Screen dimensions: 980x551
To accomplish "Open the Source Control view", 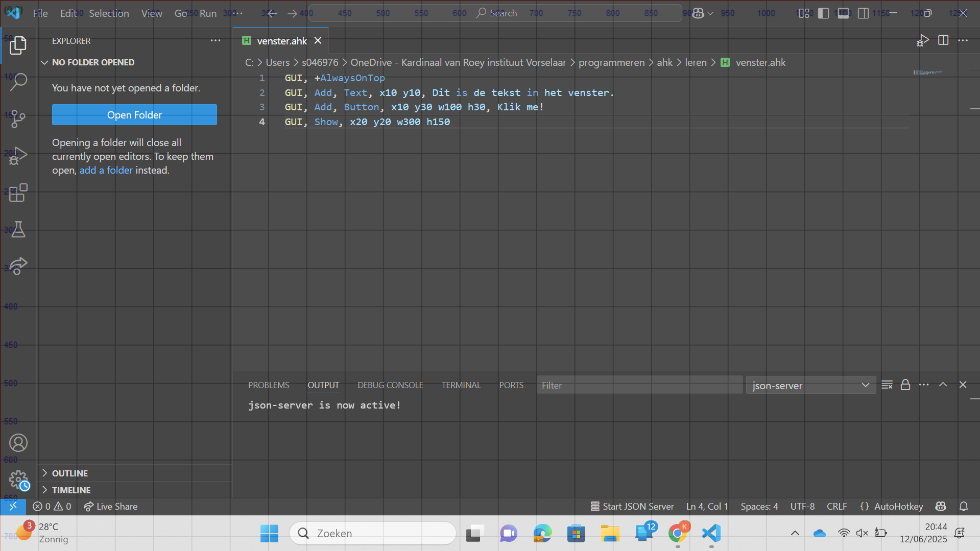I will point(18,118).
